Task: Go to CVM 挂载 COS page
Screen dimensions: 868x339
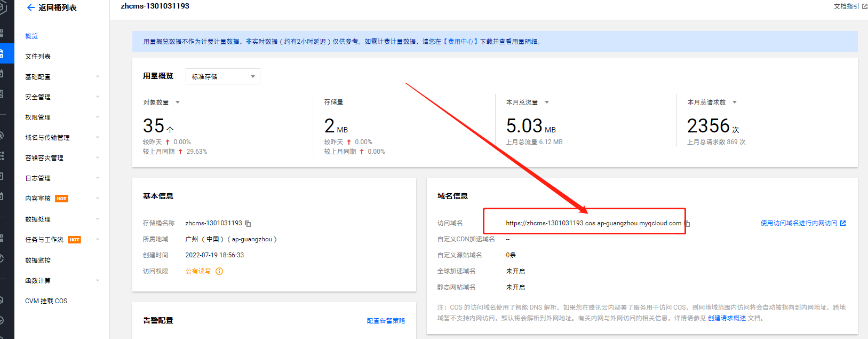Action: point(46,301)
